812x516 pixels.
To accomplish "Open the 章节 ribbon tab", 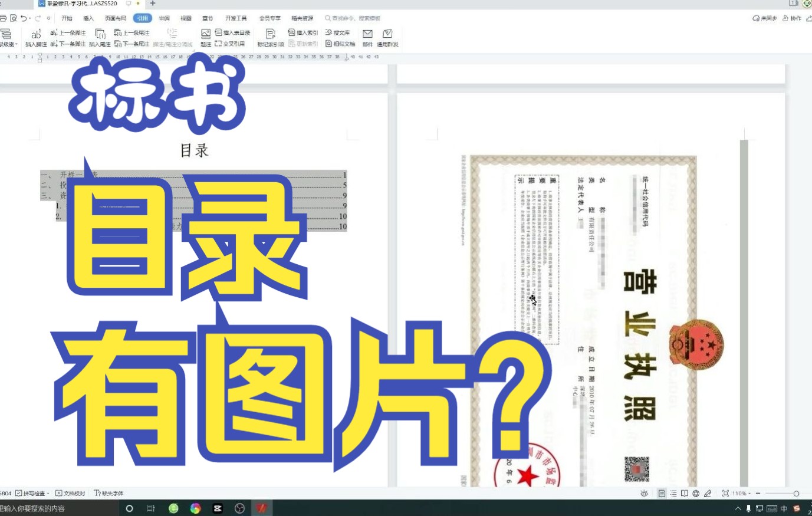I will [208, 18].
